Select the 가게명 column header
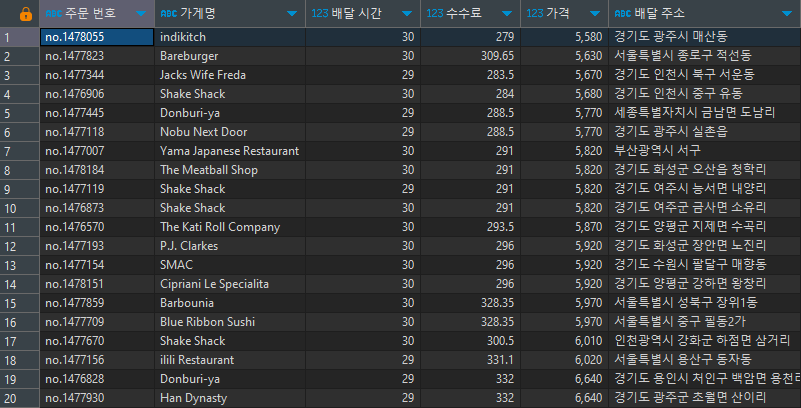This screenshot has width=801, height=408. click(x=230, y=14)
